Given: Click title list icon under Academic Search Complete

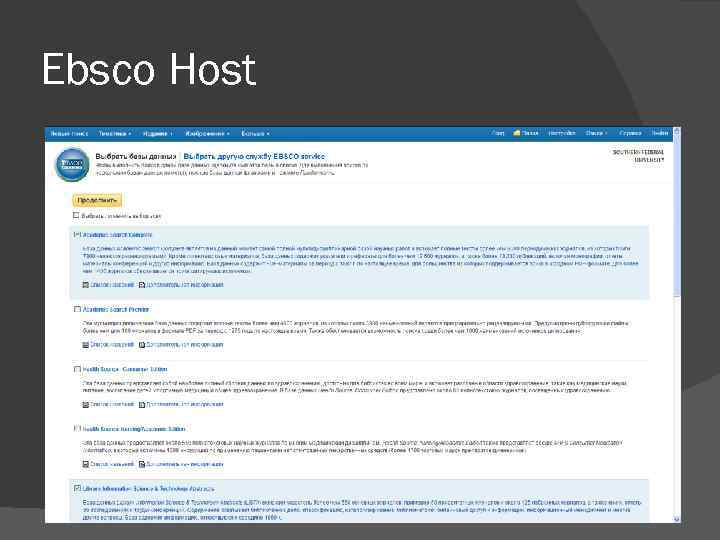Looking at the screenshot, I should click(x=85, y=285).
